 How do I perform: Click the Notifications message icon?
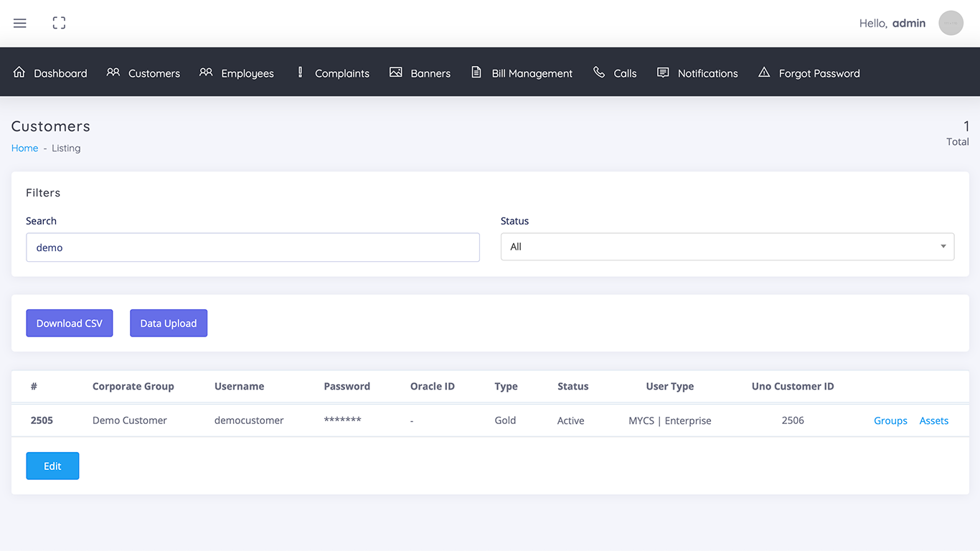click(x=663, y=72)
